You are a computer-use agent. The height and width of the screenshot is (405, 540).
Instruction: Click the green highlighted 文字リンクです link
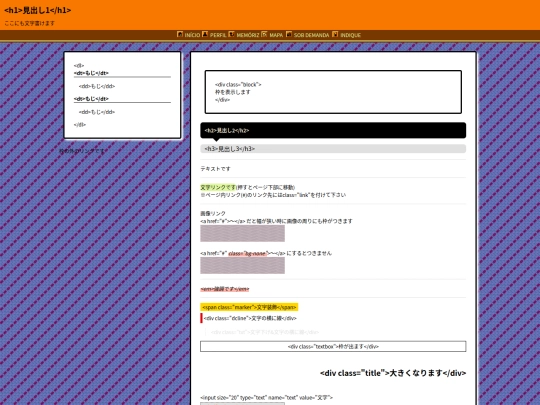tap(218, 187)
